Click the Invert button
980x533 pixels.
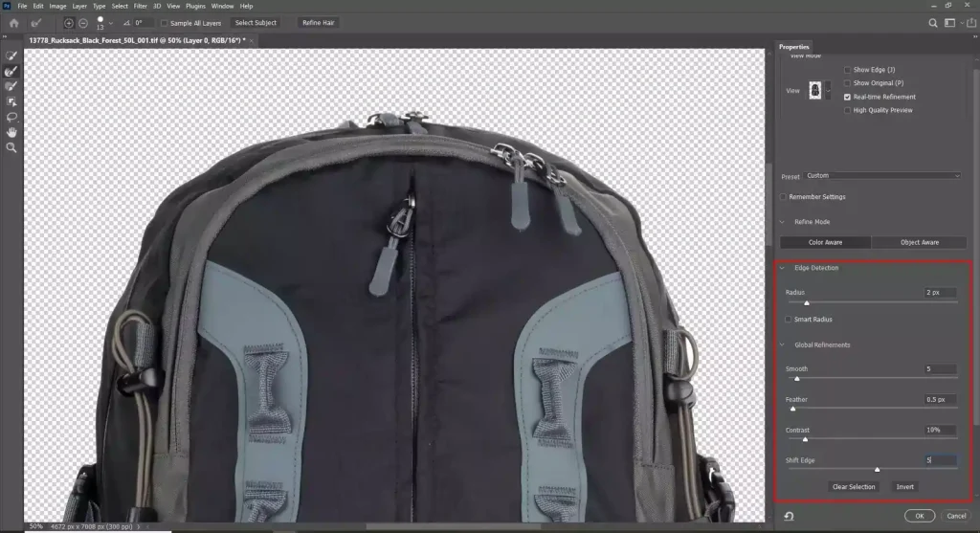(904, 487)
